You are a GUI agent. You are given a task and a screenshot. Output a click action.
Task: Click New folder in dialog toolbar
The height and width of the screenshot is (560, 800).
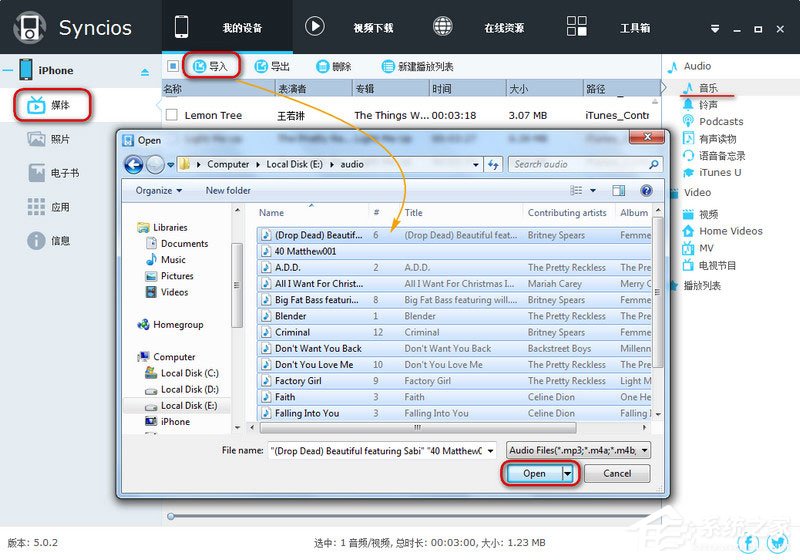228,190
